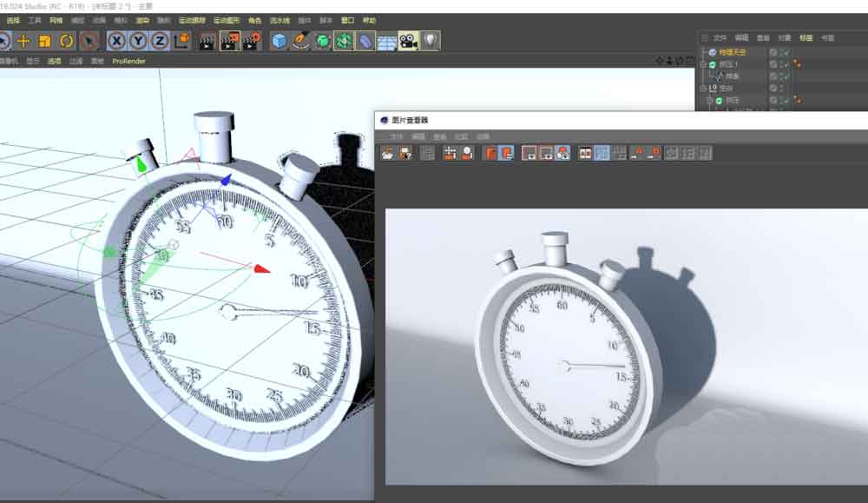Image resolution: width=868 pixels, height=503 pixels.
Task: Click the Open Image icon in Picture Viewer
Action: tap(387, 153)
